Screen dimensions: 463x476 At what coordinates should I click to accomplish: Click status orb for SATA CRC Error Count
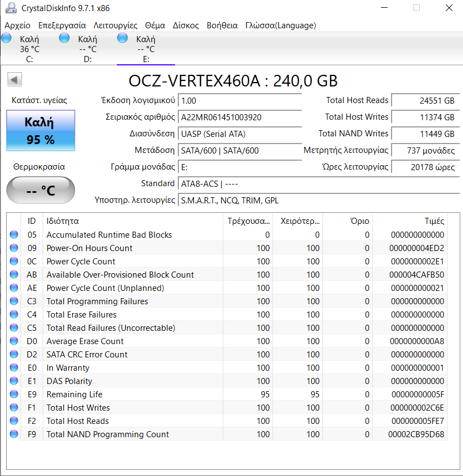point(14,355)
